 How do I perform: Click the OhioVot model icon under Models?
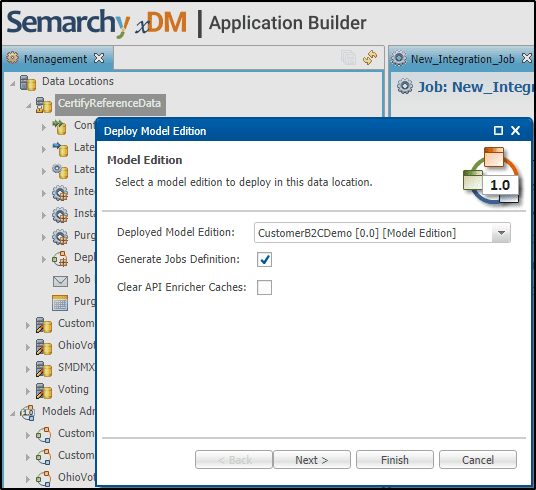pyautogui.click(x=43, y=479)
